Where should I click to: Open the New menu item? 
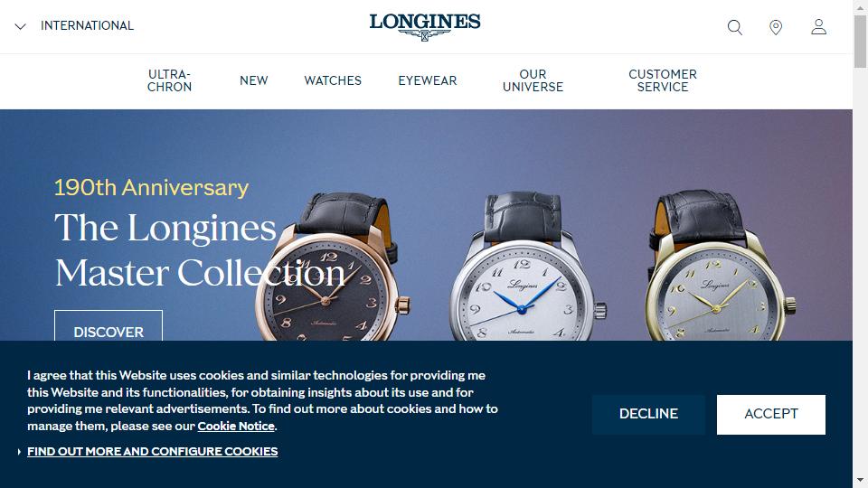click(253, 80)
